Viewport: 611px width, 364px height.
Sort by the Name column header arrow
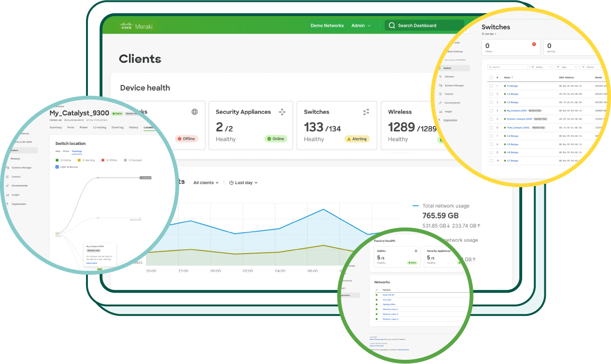point(512,77)
